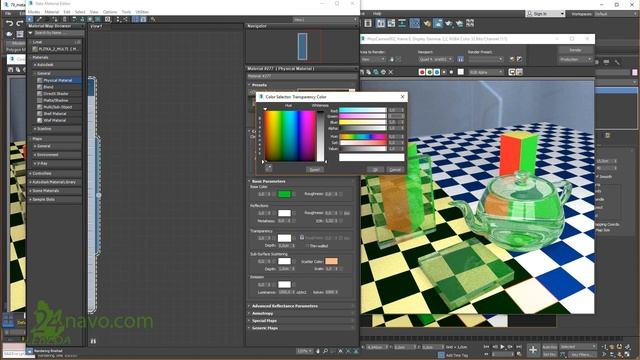Expand the Sample Slots group
The height and width of the screenshot is (360, 640).
55,200
